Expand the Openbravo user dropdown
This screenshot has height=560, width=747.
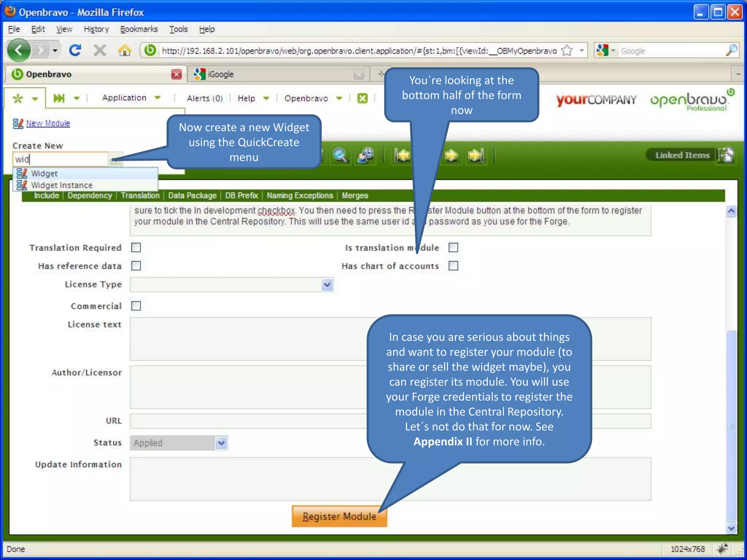(x=339, y=98)
